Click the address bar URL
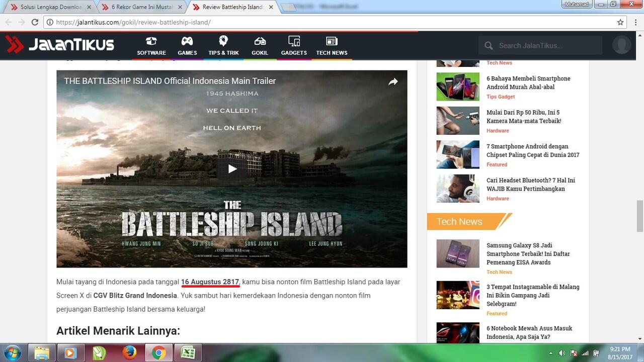The image size is (644, 362). (133, 22)
